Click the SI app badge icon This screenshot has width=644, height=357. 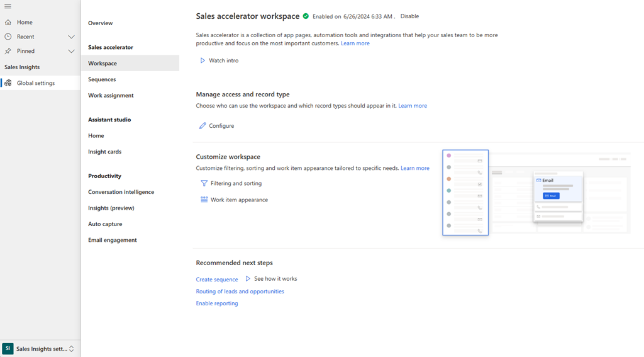8,348
